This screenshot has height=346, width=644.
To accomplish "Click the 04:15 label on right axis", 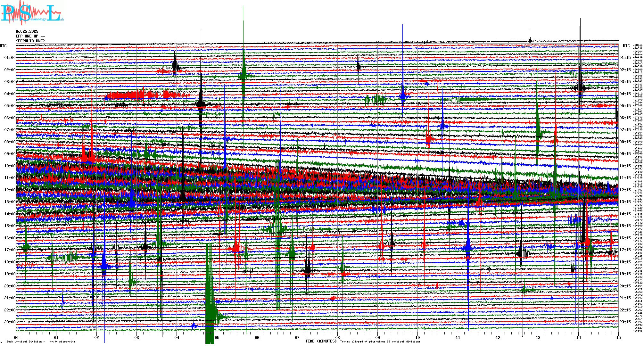I will click(625, 94).
